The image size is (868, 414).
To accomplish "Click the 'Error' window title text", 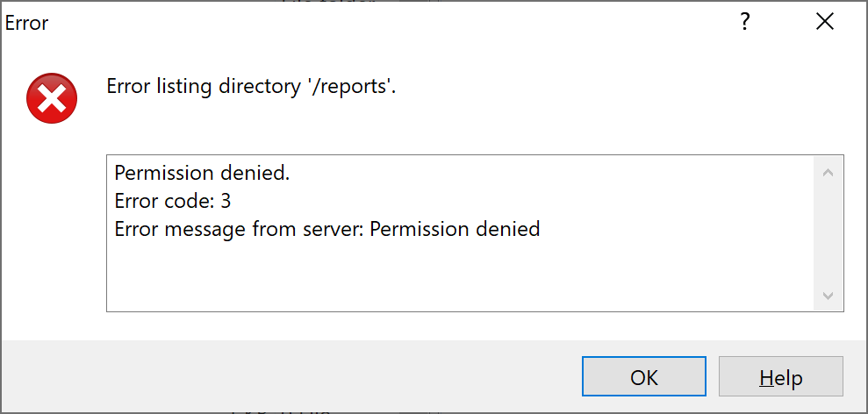I will point(27,23).
